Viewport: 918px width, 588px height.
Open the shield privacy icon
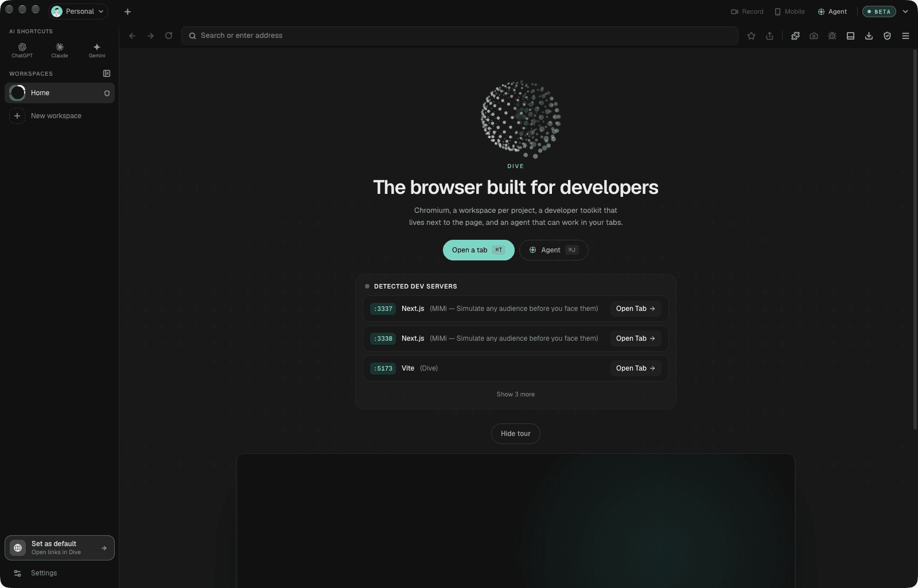point(887,36)
